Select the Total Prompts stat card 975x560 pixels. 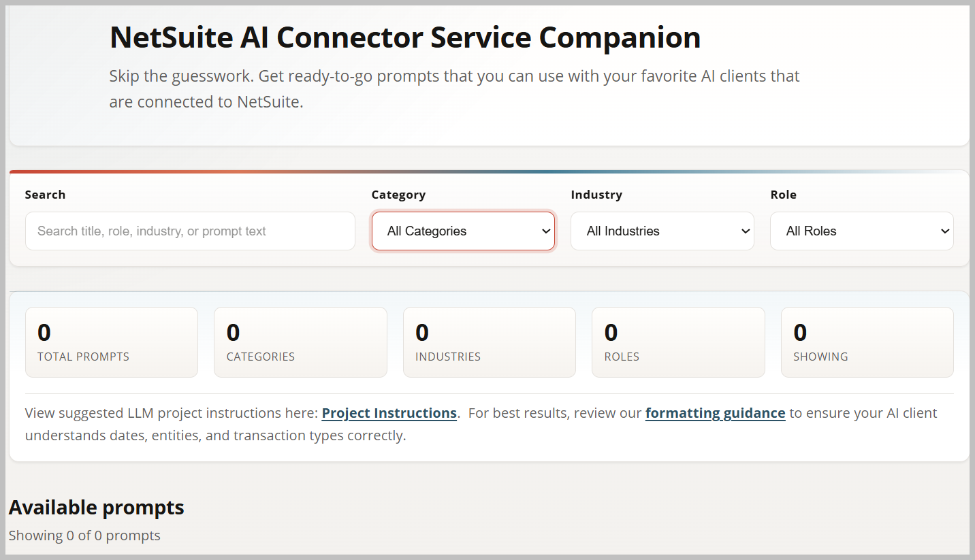[112, 342]
